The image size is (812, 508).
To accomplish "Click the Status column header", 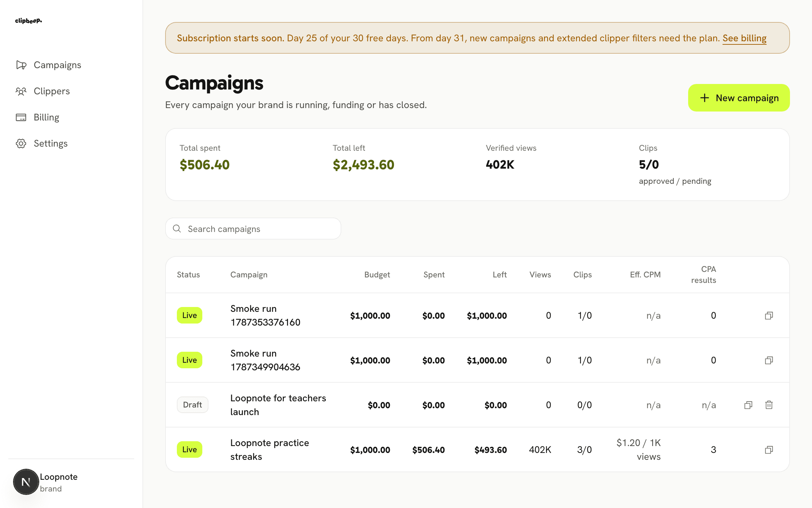I will (x=188, y=275).
